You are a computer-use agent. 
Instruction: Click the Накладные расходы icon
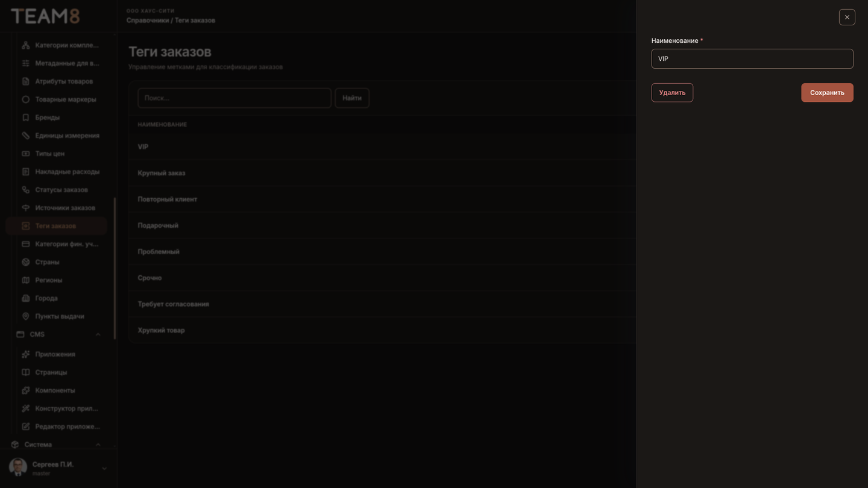click(x=25, y=172)
